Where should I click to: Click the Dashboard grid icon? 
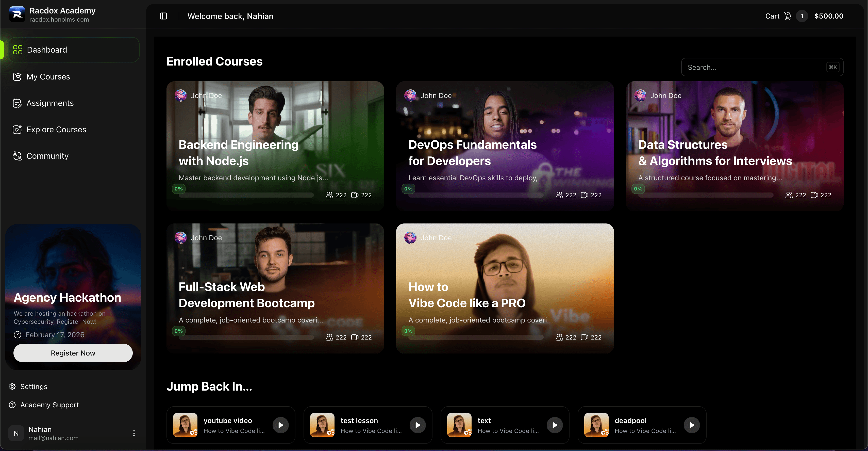click(x=17, y=50)
